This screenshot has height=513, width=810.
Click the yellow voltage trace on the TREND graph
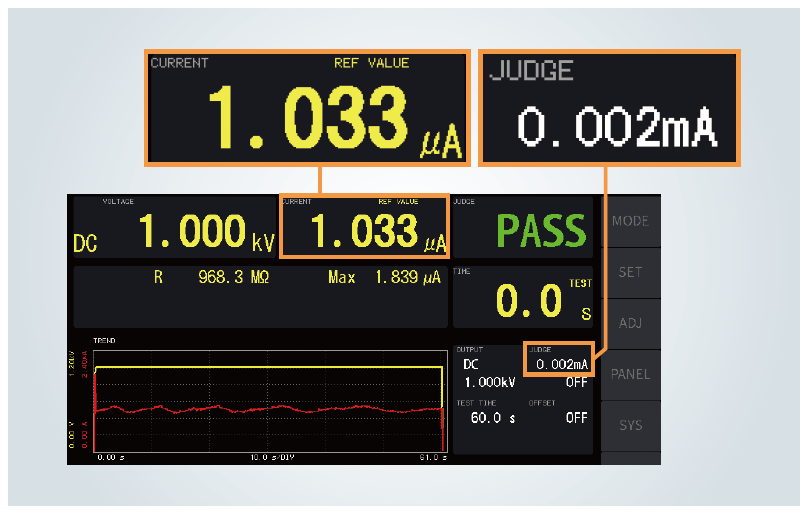click(x=269, y=367)
